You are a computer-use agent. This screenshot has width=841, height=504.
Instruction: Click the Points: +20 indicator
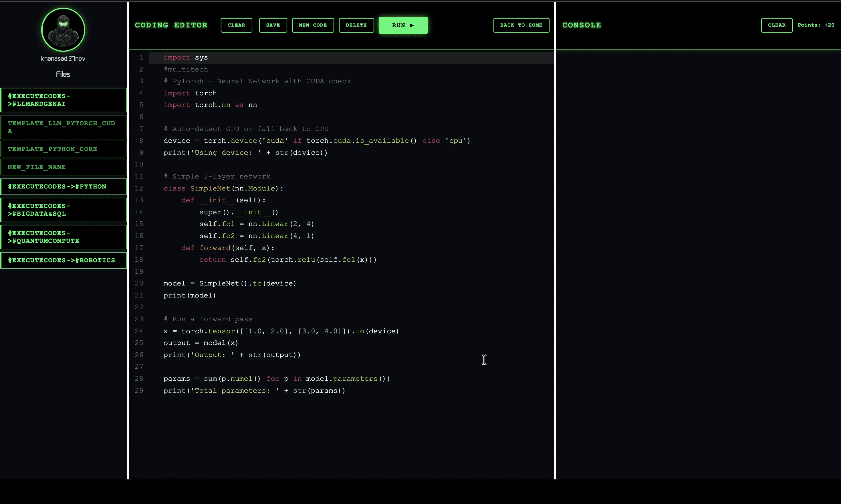(816, 25)
